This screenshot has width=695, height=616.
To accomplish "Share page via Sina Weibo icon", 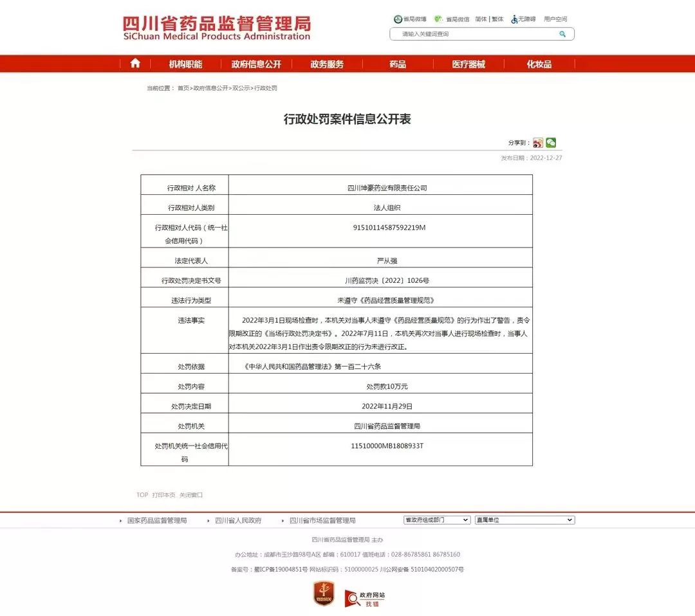I will 539,142.
